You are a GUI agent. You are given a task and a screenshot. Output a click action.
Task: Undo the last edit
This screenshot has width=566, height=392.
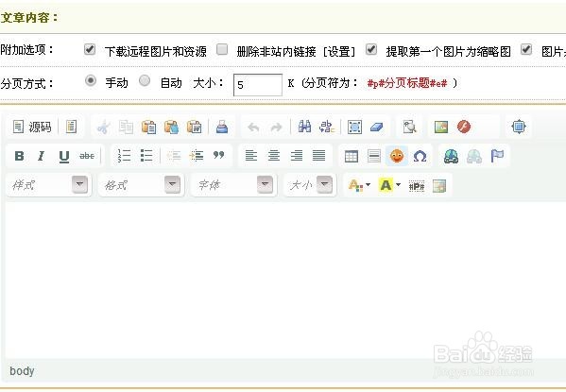[254, 128]
